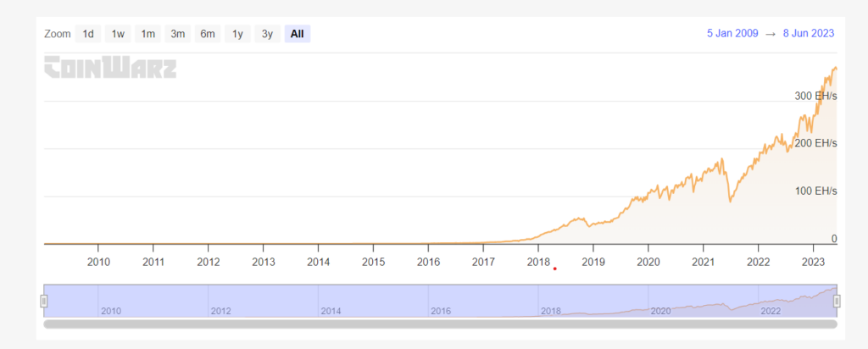This screenshot has height=349, width=868.
Task: Click the 2010 label in the navigator
Action: 111,312
